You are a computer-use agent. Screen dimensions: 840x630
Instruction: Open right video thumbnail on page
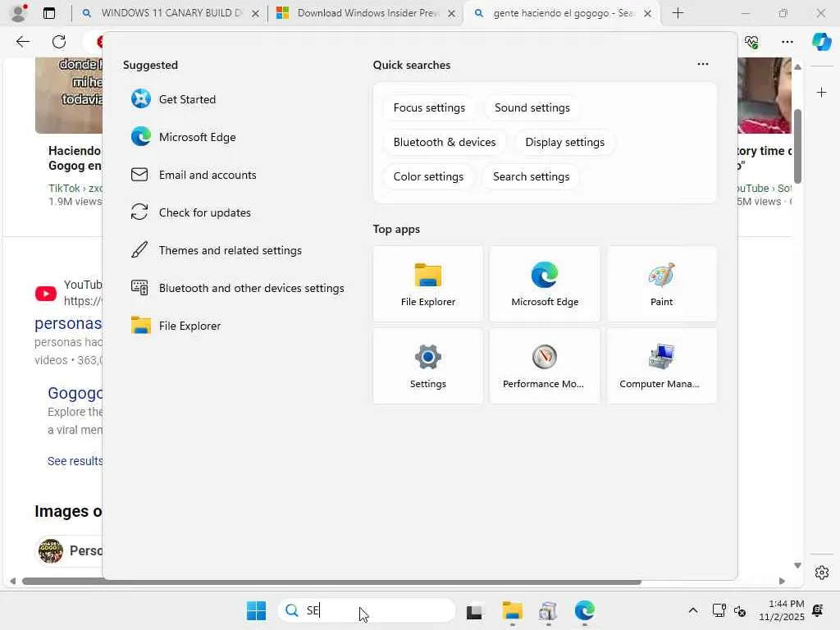coord(765,95)
